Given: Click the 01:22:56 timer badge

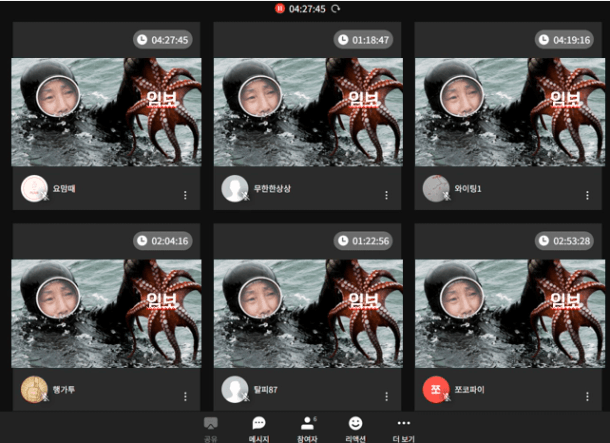Looking at the screenshot, I should coord(363,241).
